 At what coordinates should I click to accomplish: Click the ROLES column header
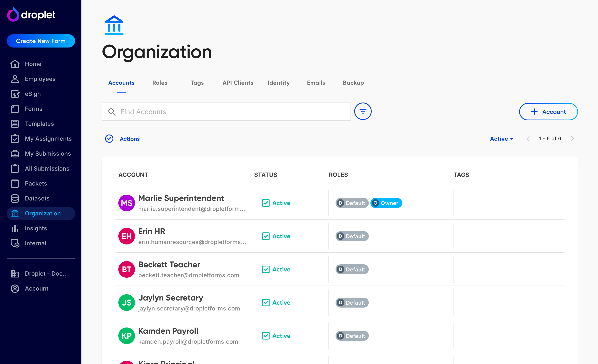[338, 175]
